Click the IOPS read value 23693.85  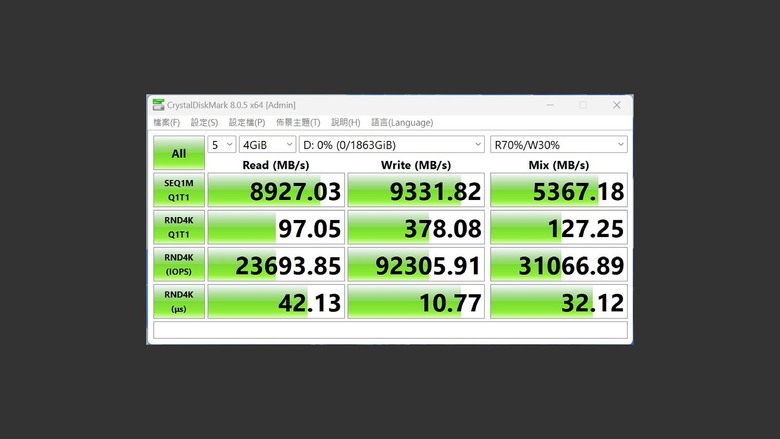pyautogui.click(x=276, y=264)
